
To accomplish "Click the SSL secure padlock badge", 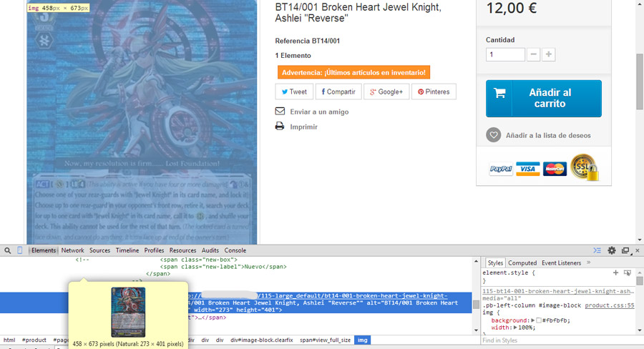I will tap(585, 167).
